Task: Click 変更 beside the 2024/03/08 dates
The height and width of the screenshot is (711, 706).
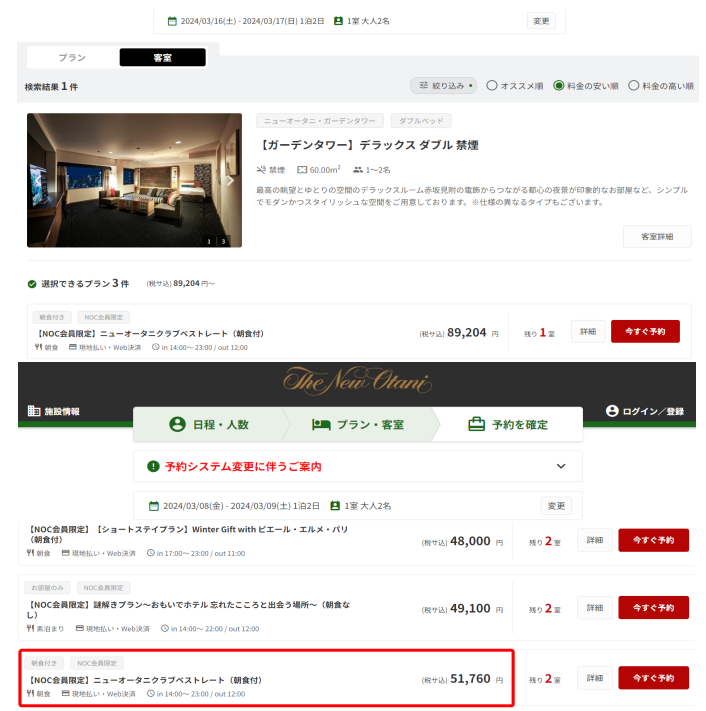Action: coord(556,506)
